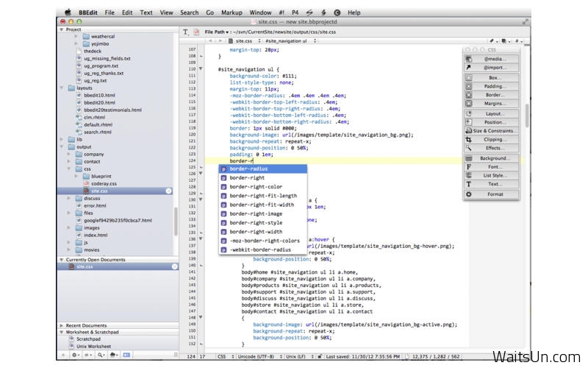Collapse Worksheet & Scratchpad section
The image size is (588, 368).
click(x=62, y=333)
